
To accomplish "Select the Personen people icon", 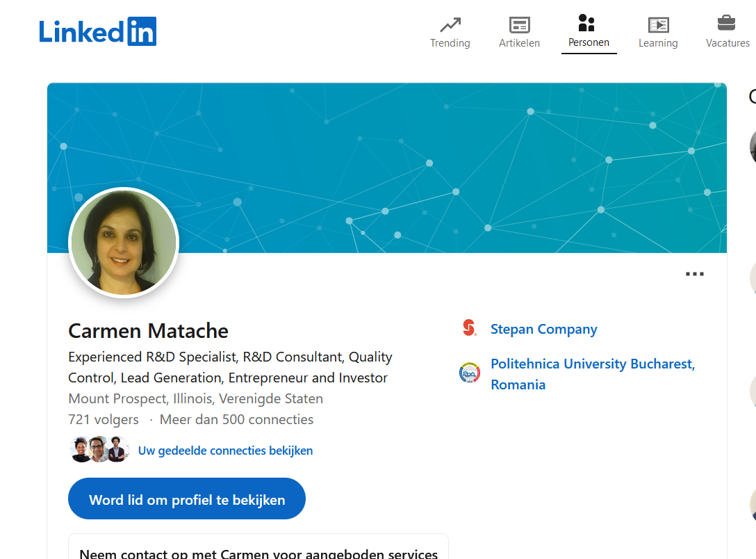I will pos(586,23).
